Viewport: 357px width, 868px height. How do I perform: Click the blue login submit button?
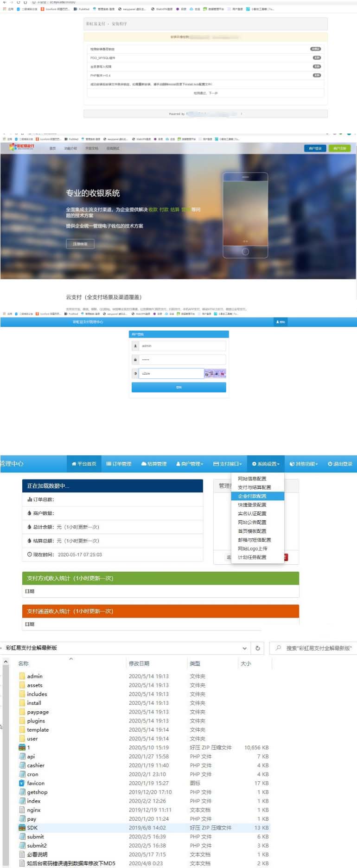[x=179, y=387]
